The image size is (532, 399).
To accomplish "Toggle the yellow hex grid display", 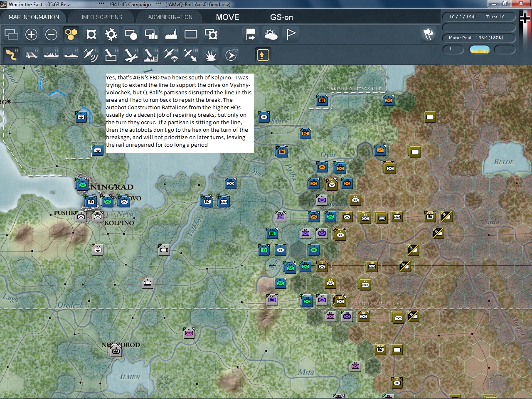I will point(71,34).
